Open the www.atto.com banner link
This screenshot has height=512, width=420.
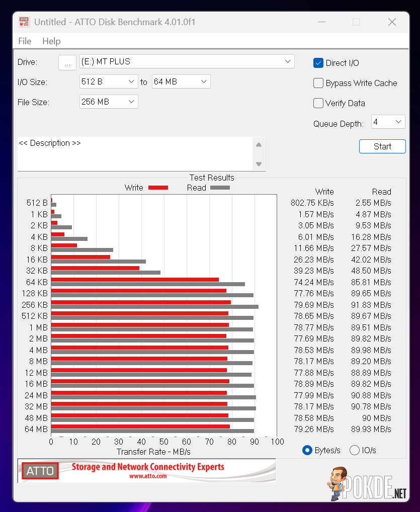pos(148,476)
